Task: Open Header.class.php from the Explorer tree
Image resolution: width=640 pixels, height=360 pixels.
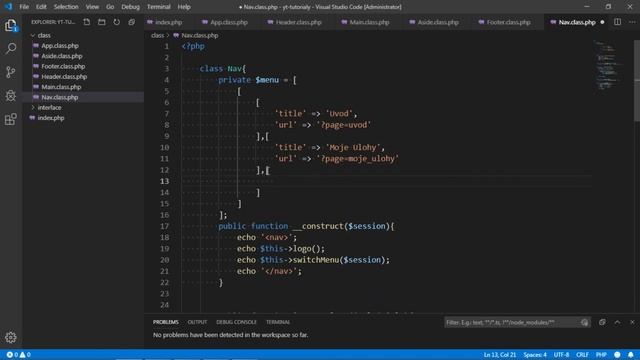Action: (x=64, y=76)
